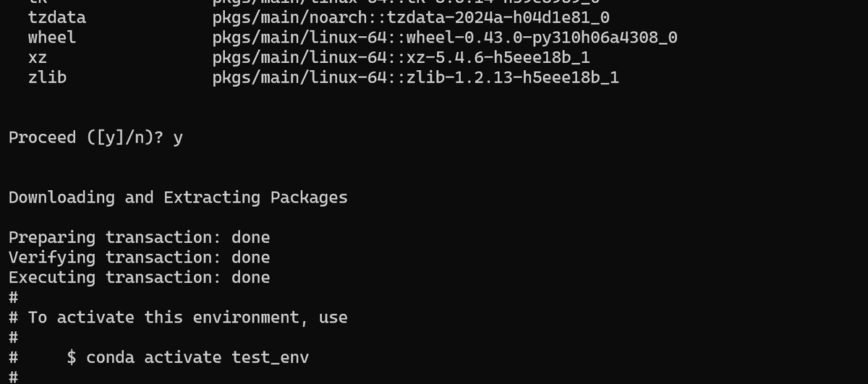Image resolution: width=868 pixels, height=384 pixels.
Task: Click the zlib package name
Action: tap(47, 77)
